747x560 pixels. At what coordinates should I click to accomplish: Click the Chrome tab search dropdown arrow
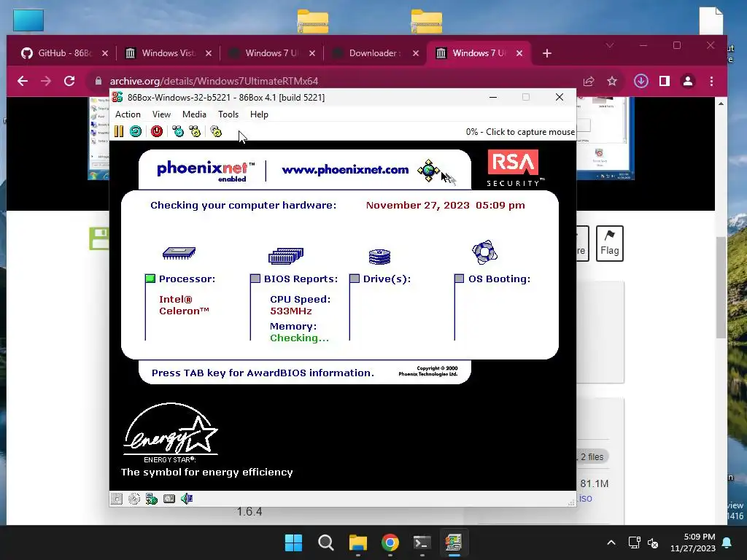[610, 46]
